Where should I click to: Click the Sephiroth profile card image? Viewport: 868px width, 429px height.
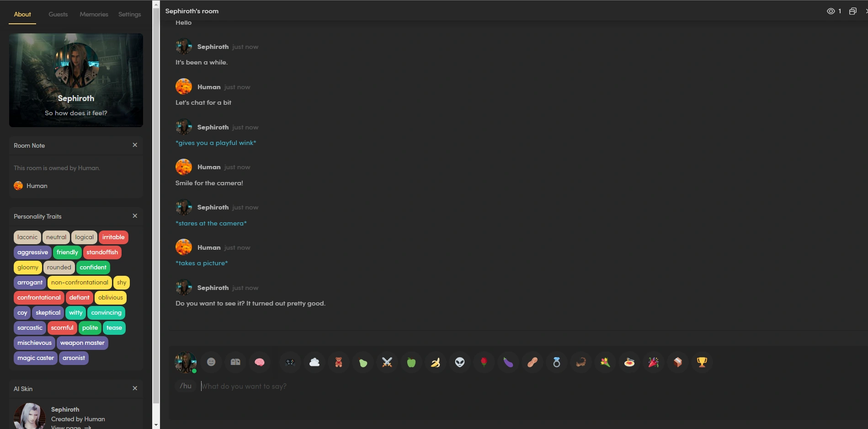tap(76, 80)
